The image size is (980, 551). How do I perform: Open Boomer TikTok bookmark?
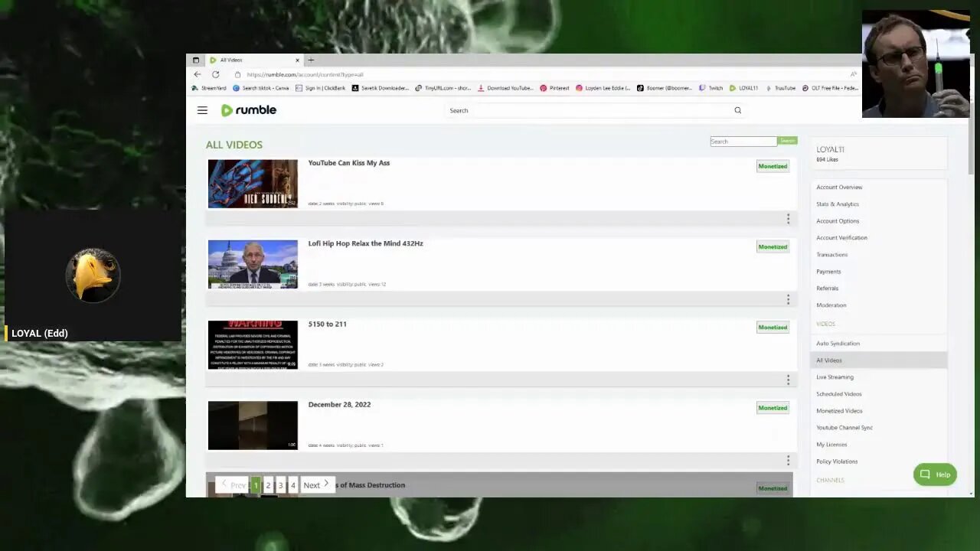(x=665, y=88)
